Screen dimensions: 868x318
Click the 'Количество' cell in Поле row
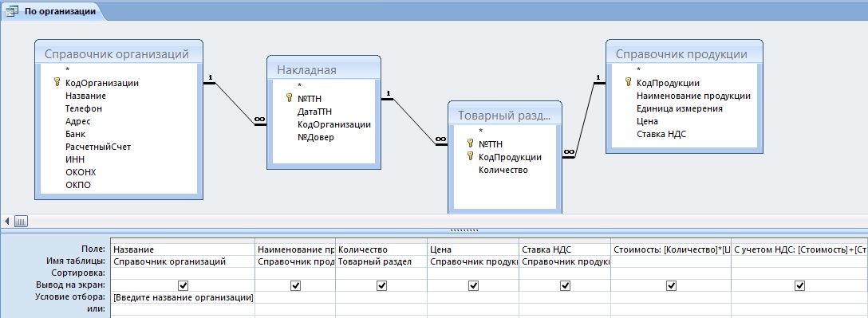pos(381,250)
